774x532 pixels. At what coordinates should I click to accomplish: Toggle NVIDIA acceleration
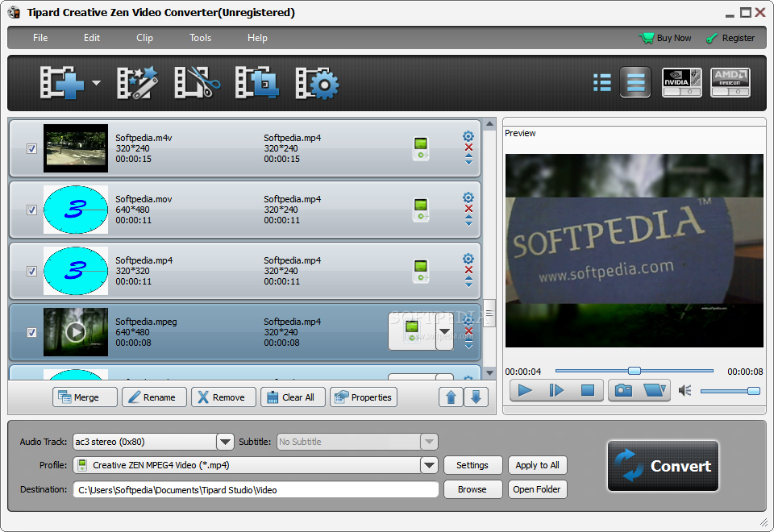tap(681, 82)
